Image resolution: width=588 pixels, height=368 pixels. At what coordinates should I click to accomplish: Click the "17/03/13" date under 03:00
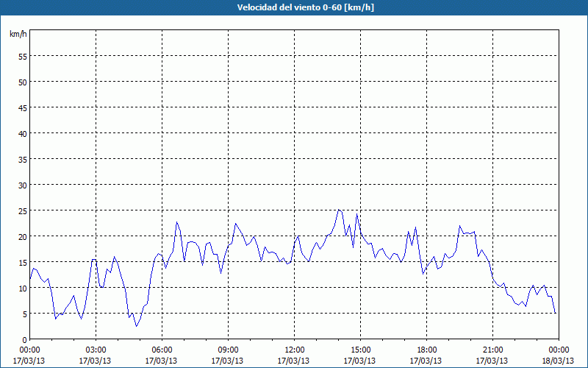pos(95,361)
